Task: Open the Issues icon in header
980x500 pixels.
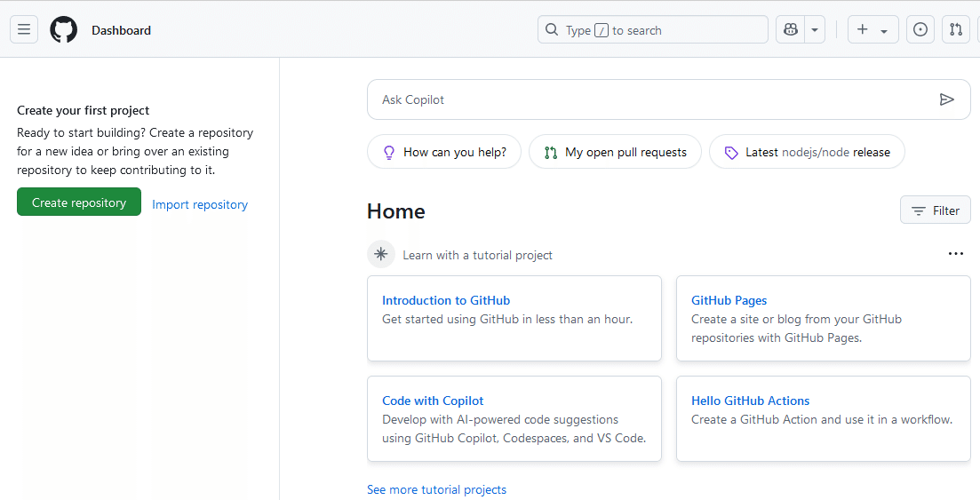Action: (x=920, y=29)
